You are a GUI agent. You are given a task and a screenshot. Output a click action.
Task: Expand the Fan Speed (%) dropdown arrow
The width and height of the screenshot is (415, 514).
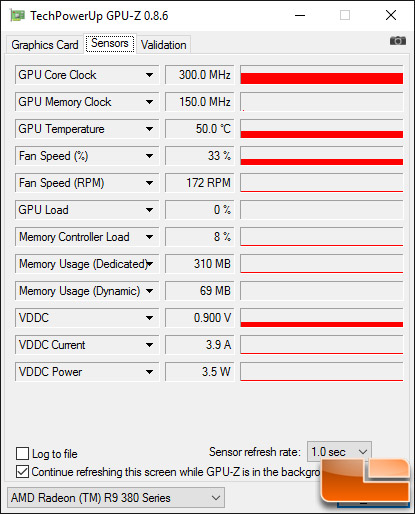(x=149, y=156)
